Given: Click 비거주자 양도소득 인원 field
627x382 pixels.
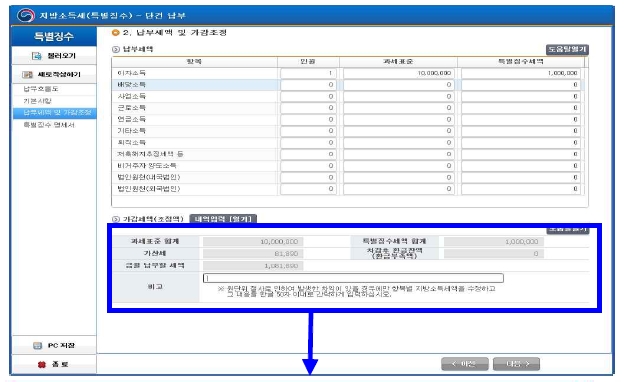Looking at the screenshot, I should coord(308,166).
